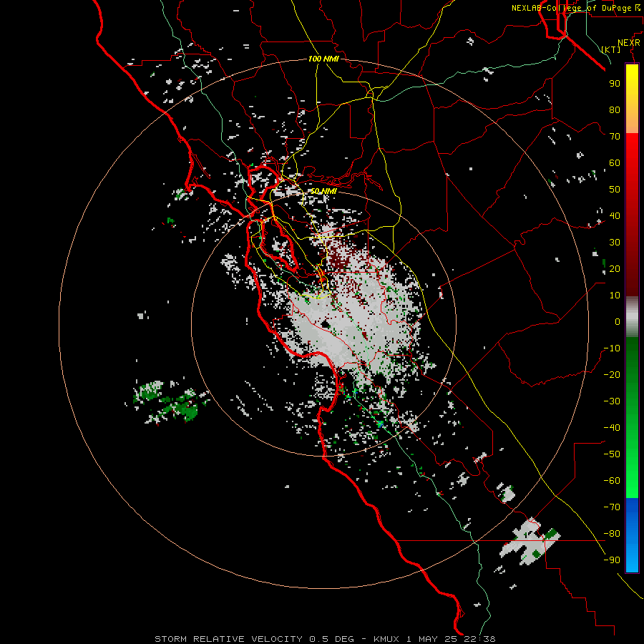
Task: Click the 30 value on velocity scale
Action: tap(615, 243)
